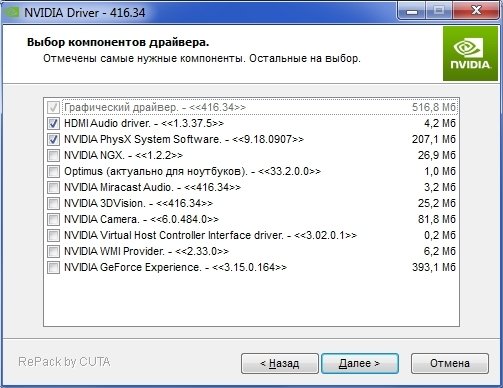Viewport: 503px width, 388px height.
Task: Cancel installation with Отмена button
Action: tap(450, 363)
